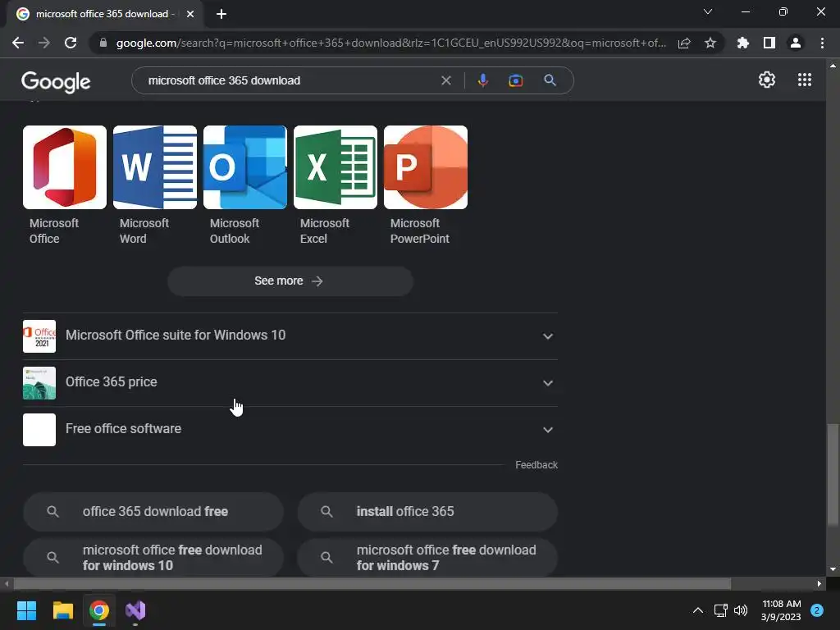Viewport: 840px width, 630px height.
Task: Open the Extensions puzzle icon
Action: coord(743,43)
